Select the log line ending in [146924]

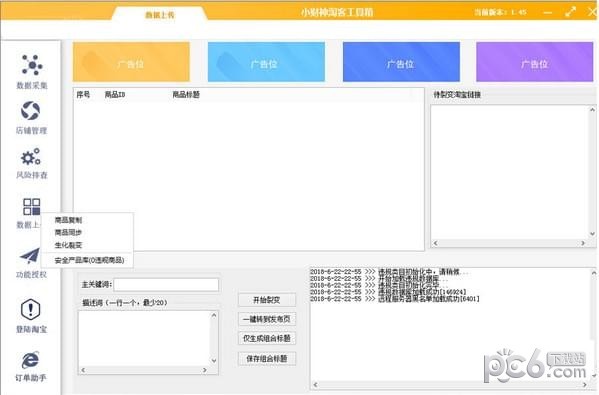click(x=387, y=292)
